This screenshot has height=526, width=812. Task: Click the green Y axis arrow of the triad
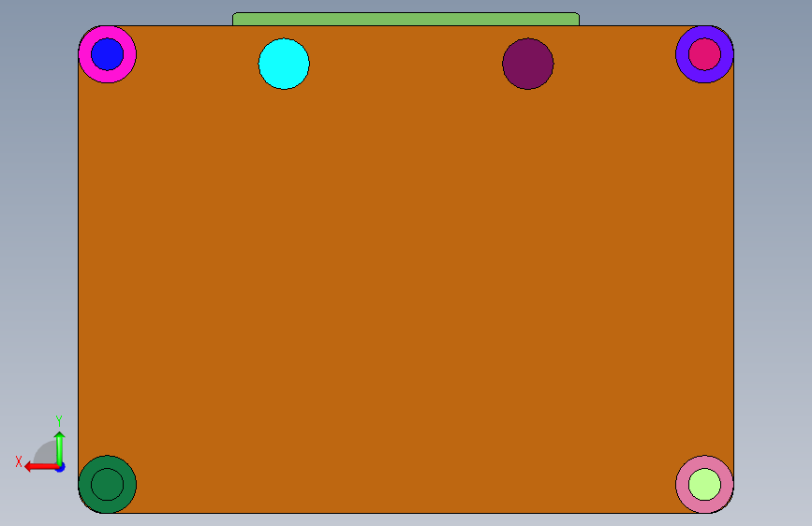pyautogui.click(x=60, y=447)
